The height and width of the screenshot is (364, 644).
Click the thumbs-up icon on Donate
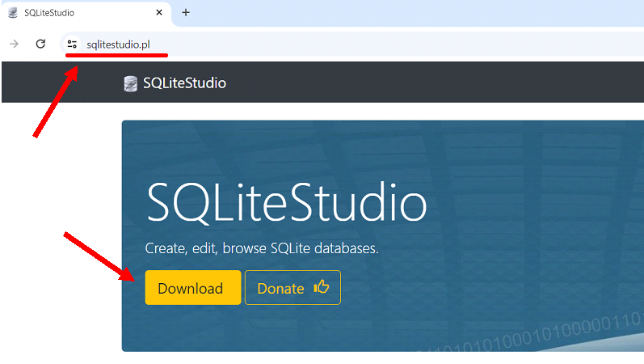coord(321,286)
